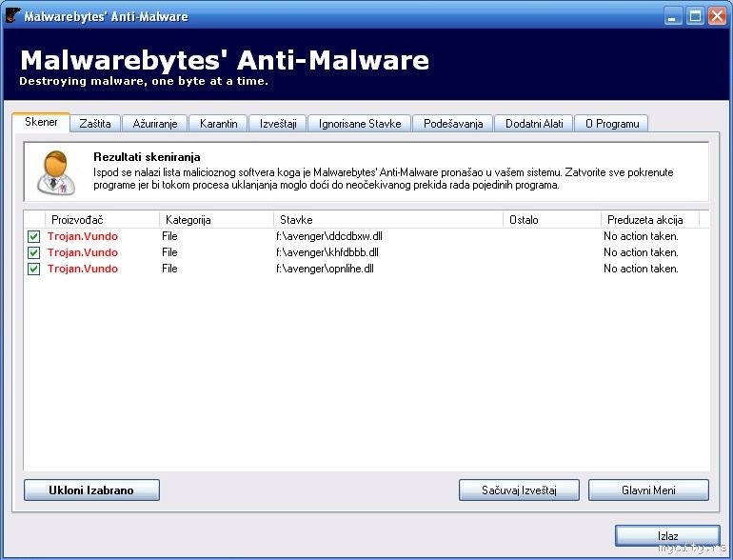Sort by the Stavke column header
733x560 pixels.
coord(388,220)
